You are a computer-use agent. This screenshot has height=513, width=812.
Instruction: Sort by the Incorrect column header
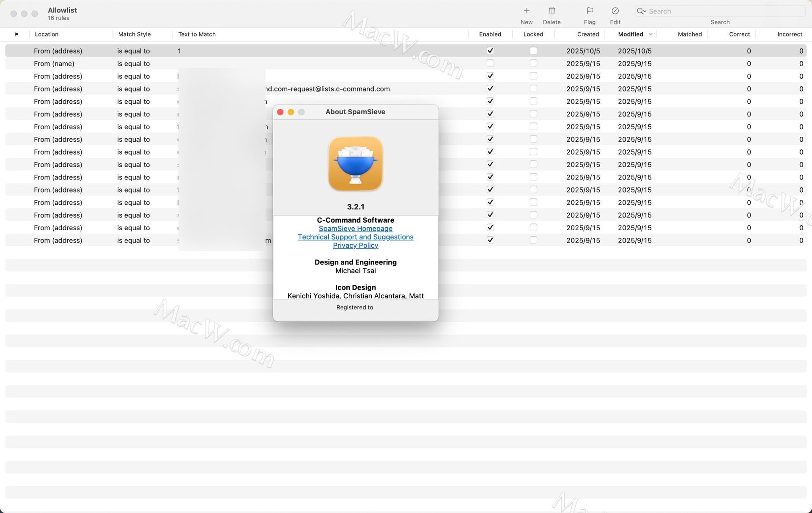point(789,34)
